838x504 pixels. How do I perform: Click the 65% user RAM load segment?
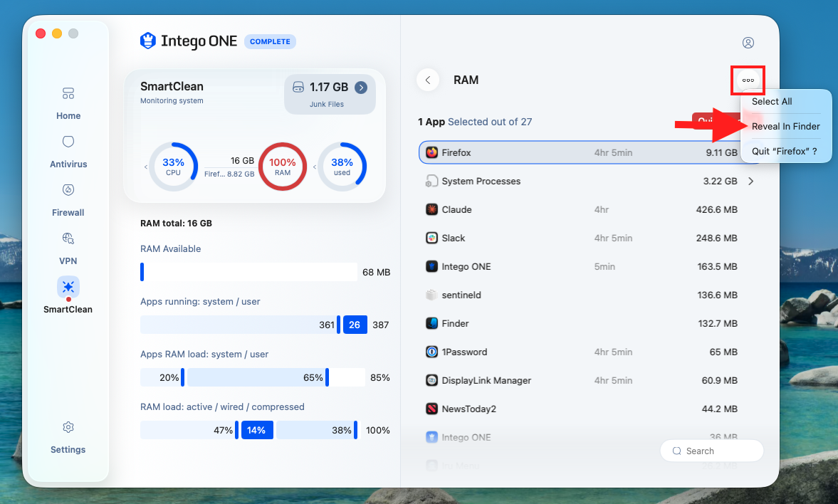click(x=258, y=377)
